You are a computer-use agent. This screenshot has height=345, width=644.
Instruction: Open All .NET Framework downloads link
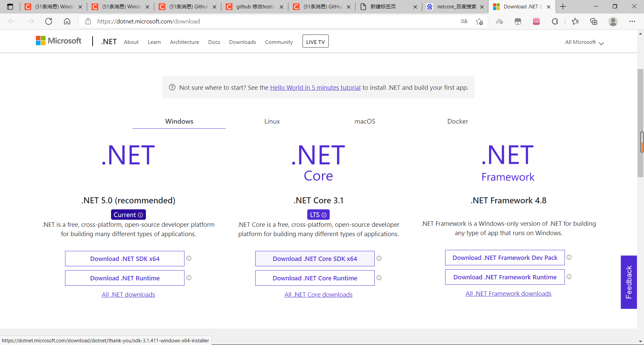pos(508,294)
